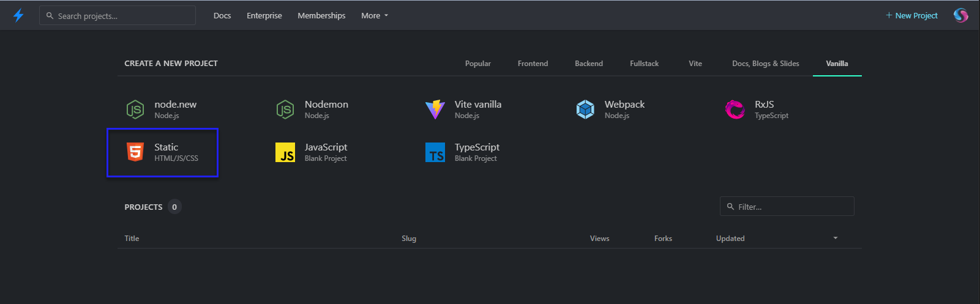Switch to the Backend tab
Screen dimensions: 980x304
[x=589, y=64]
